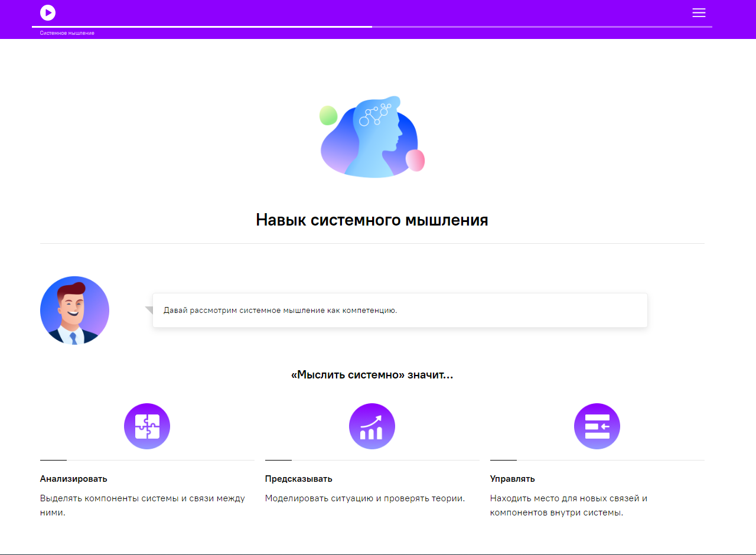
Task: Click the smiling man avatar
Action: [74, 311]
